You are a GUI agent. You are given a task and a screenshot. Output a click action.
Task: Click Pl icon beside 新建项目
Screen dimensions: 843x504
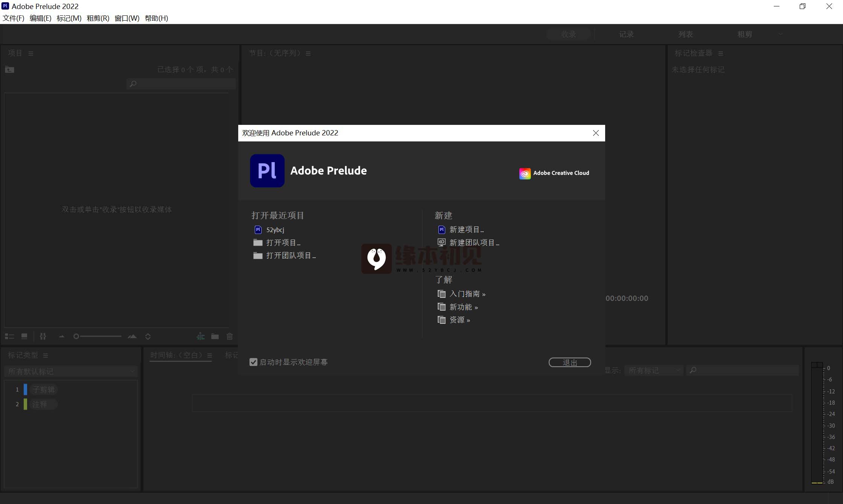(442, 229)
